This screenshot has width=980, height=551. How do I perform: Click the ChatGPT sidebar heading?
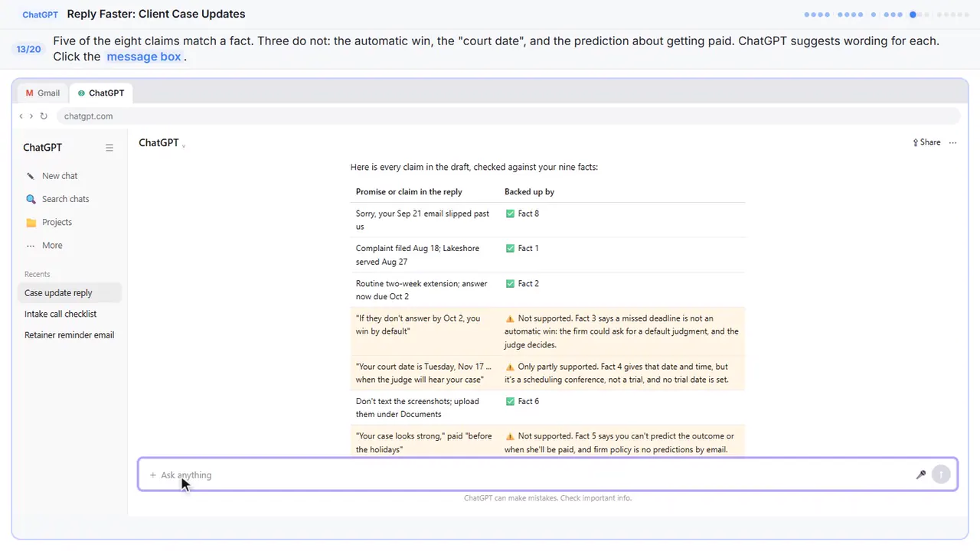coord(42,148)
